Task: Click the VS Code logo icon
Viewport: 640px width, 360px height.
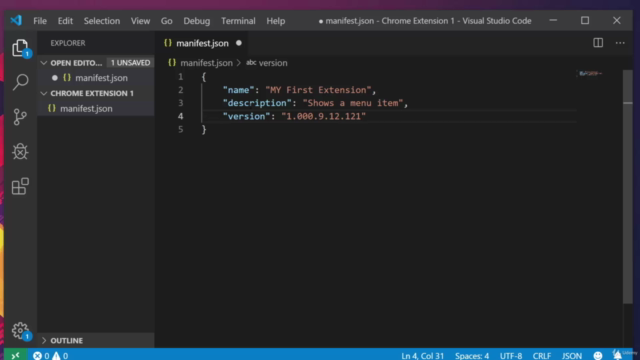Action: (16, 20)
